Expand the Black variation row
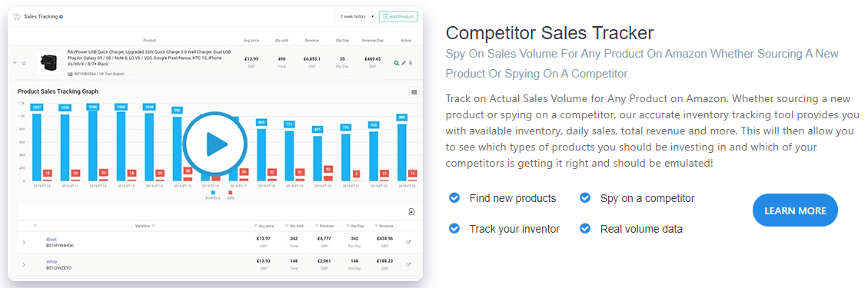 pos(24,242)
